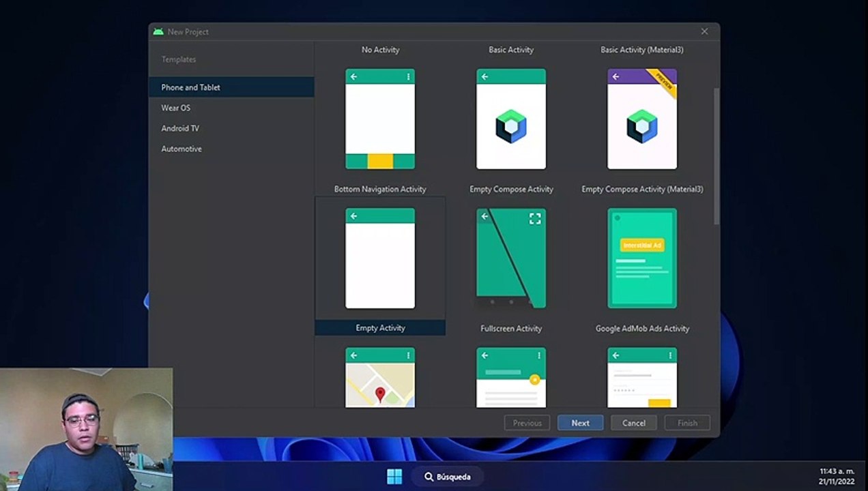This screenshot has height=491, width=868.
Task: Choose the login form template thumbnail
Action: [642, 377]
